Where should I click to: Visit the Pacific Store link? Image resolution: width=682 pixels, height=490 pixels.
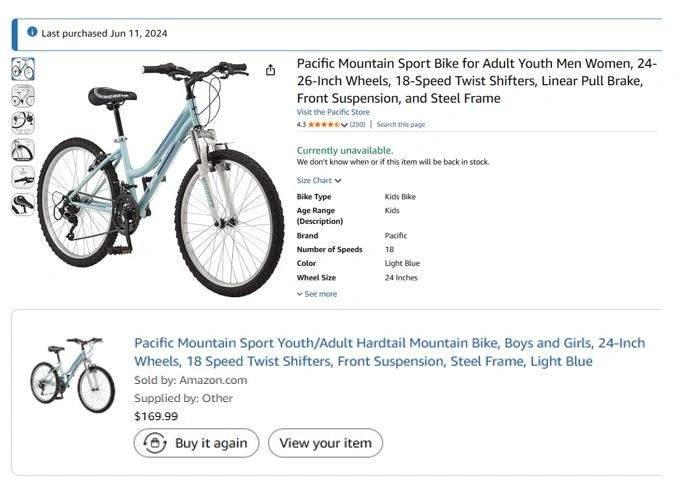pyautogui.click(x=333, y=113)
